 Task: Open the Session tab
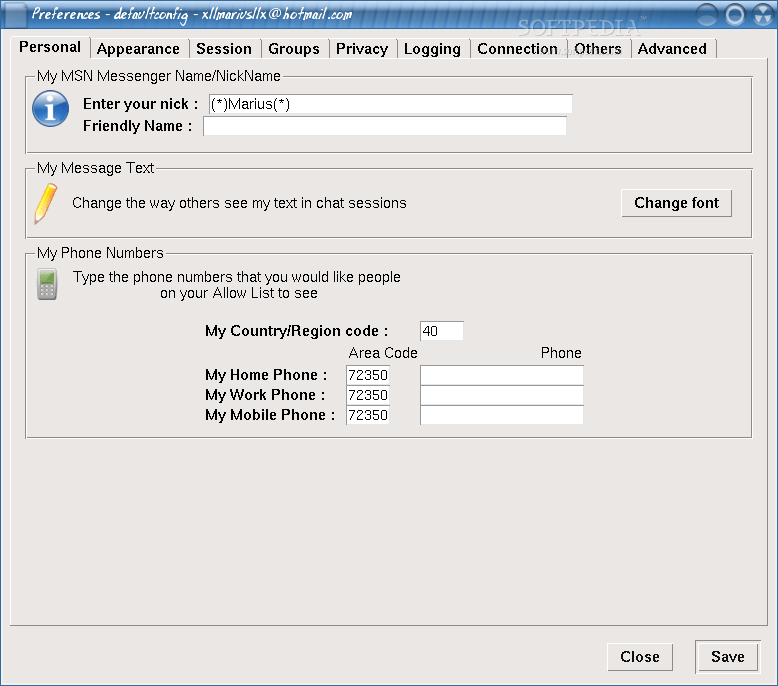(x=224, y=49)
